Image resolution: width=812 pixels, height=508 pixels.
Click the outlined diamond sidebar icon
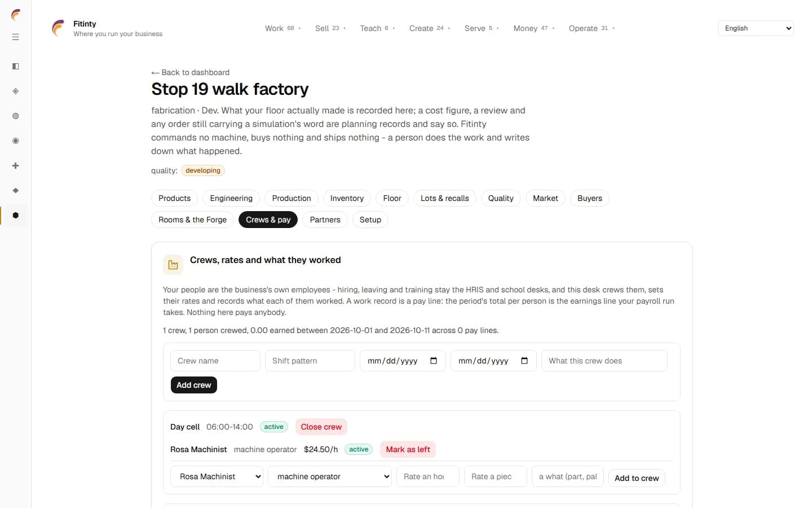coord(16,91)
